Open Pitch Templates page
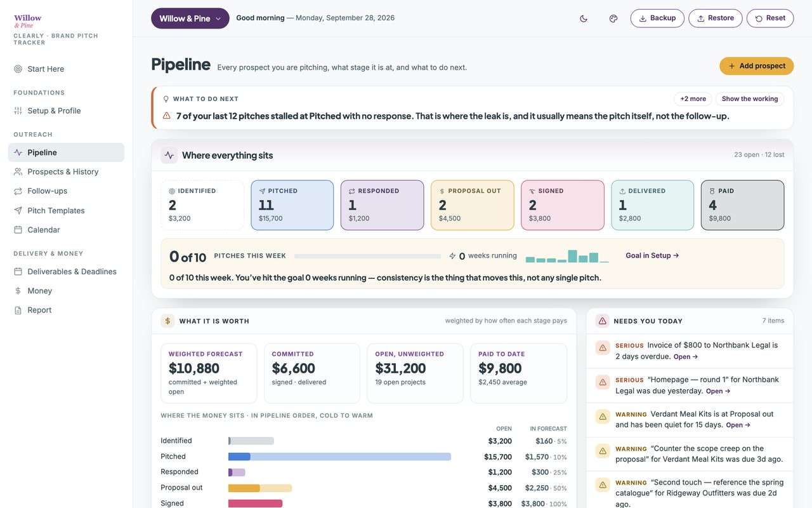The height and width of the screenshot is (508, 812). pos(66,210)
